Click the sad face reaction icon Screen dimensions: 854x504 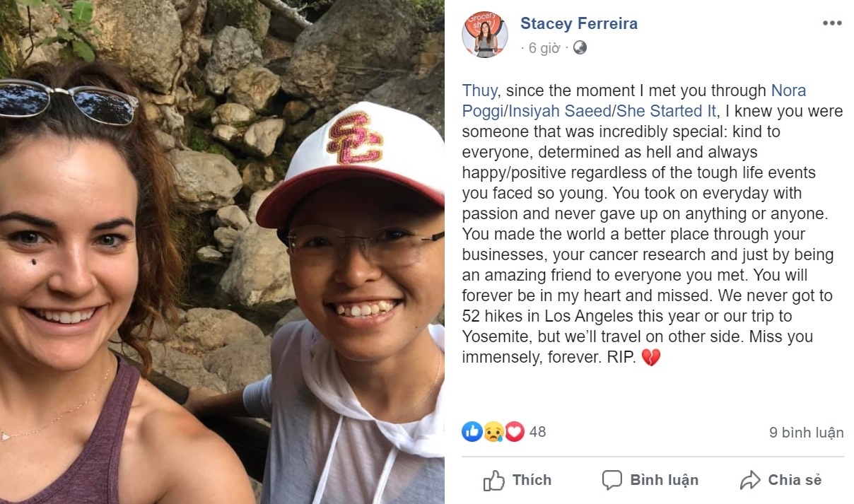(x=493, y=431)
